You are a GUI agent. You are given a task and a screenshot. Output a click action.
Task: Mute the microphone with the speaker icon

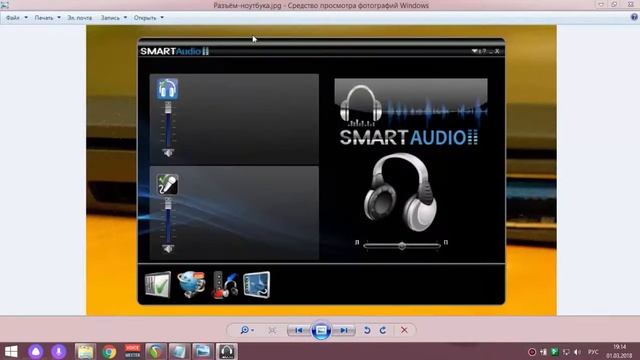pyautogui.click(x=168, y=249)
